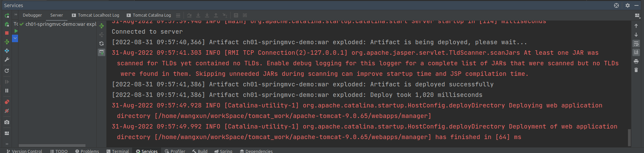
Task: Rerun the Tomcat server configuration
Action: (6, 15)
